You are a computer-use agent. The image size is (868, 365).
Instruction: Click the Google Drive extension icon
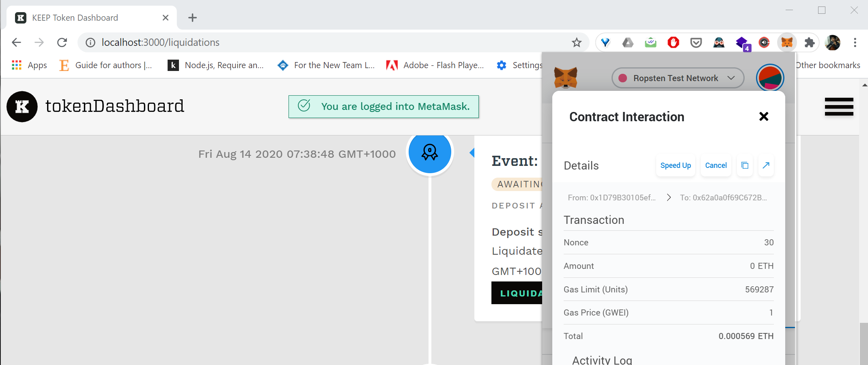tap(628, 42)
